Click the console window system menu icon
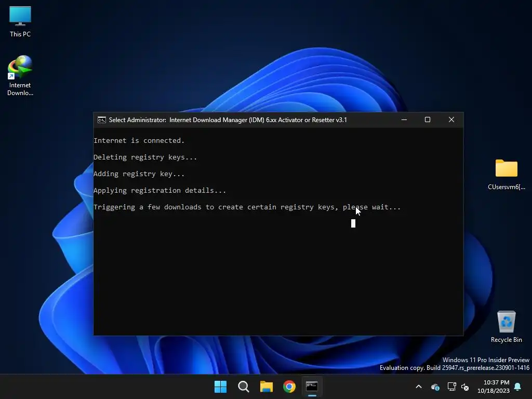Screen dimensions: 532x399 [x=102, y=120]
